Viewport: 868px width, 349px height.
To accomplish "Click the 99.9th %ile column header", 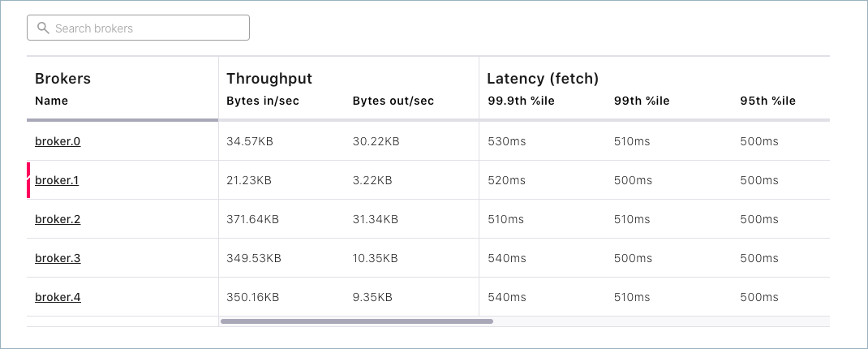I will coord(521,101).
